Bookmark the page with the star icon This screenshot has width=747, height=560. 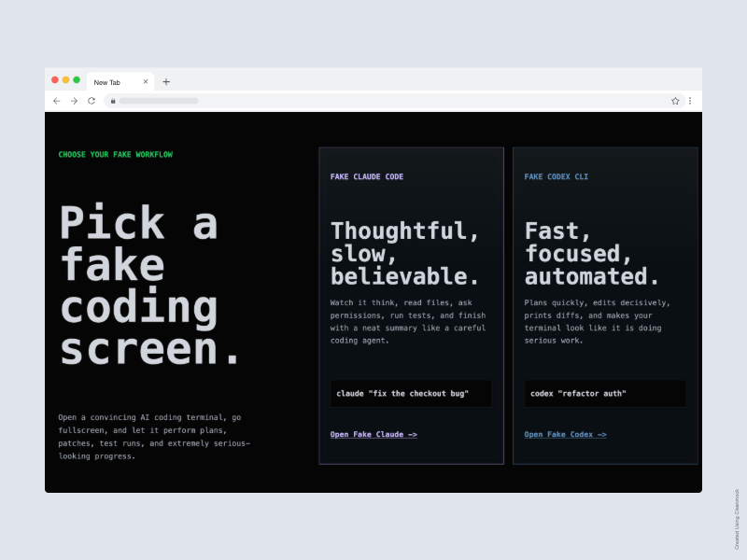click(x=675, y=101)
